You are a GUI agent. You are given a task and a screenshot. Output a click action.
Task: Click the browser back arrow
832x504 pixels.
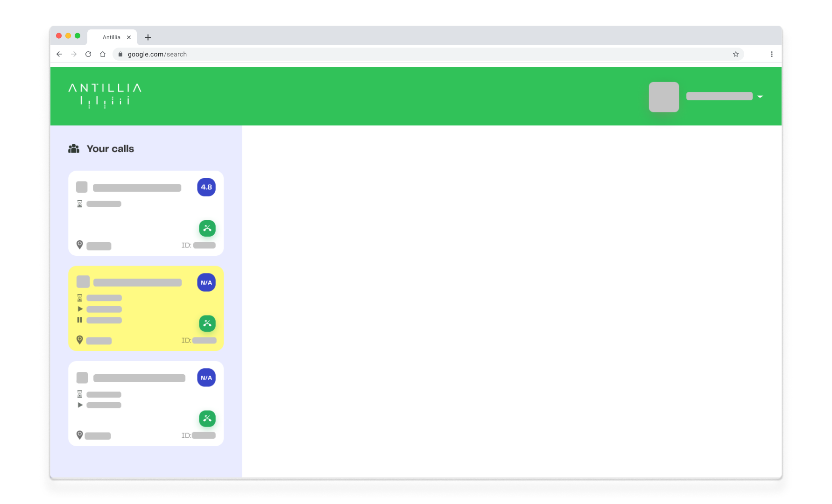(59, 54)
